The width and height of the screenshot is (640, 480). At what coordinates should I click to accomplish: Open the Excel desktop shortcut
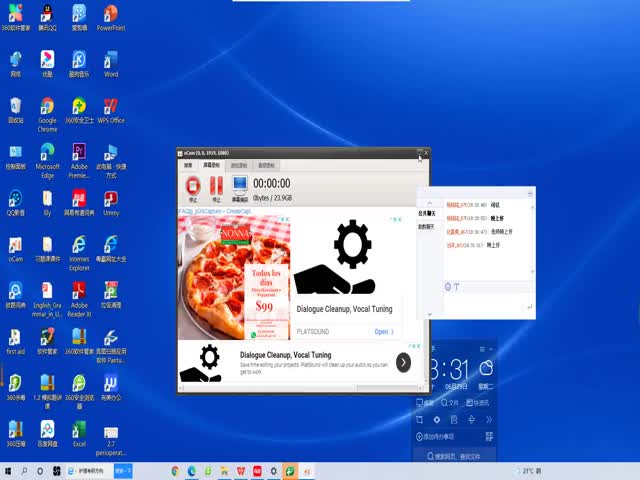coord(79,429)
